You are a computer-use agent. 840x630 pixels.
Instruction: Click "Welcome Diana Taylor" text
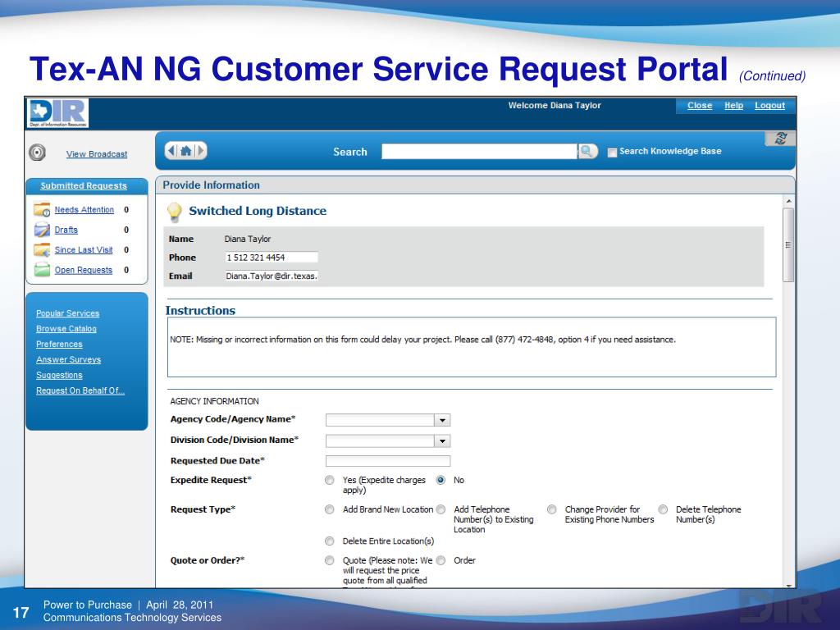(555, 106)
